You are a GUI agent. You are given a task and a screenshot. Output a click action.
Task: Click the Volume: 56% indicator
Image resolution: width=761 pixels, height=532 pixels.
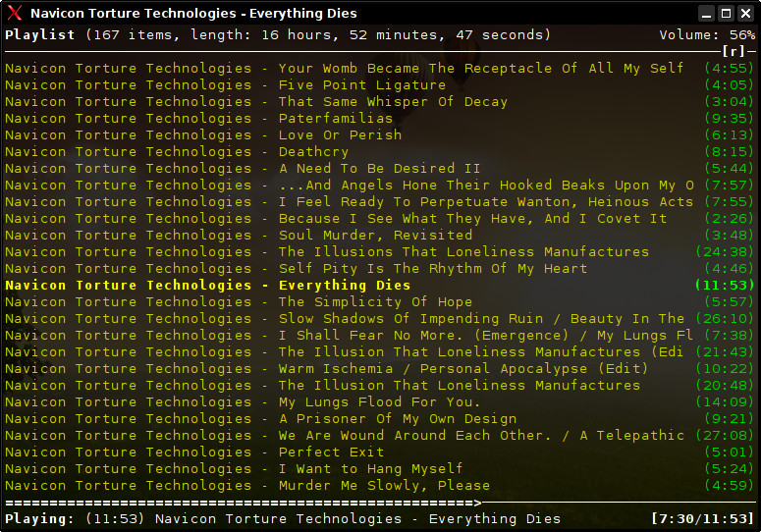(707, 34)
